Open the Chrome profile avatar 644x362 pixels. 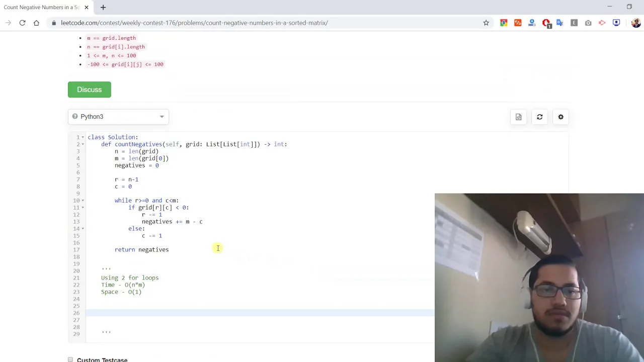(x=636, y=23)
